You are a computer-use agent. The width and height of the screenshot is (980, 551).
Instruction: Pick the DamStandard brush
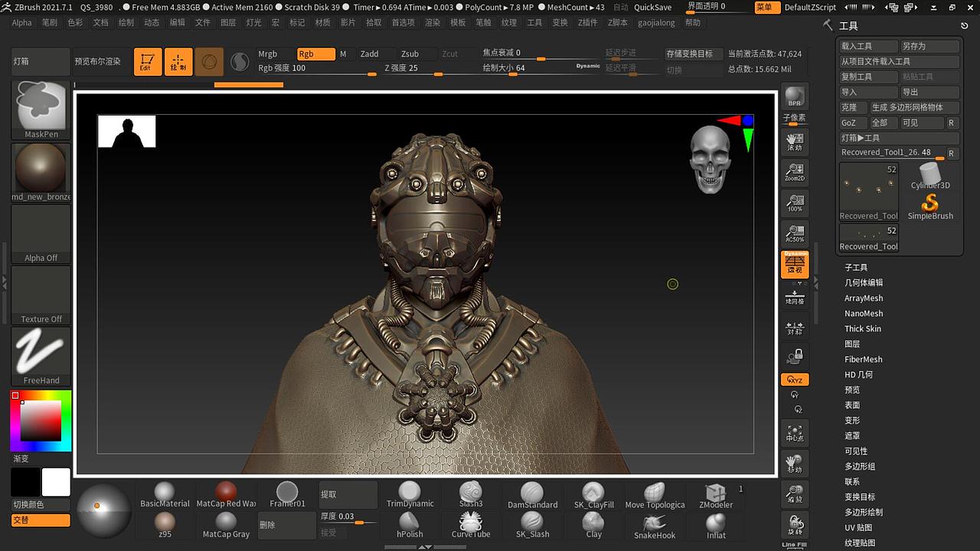(x=532, y=495)
